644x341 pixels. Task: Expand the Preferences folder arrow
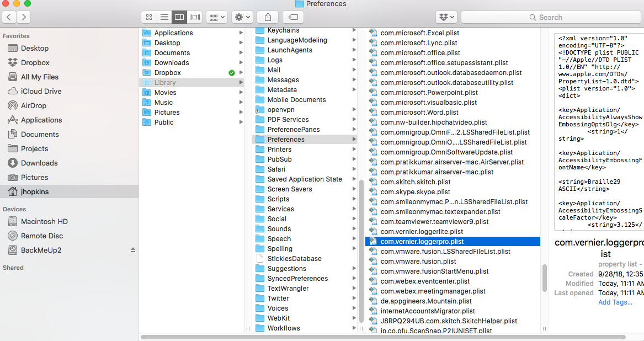354,139
